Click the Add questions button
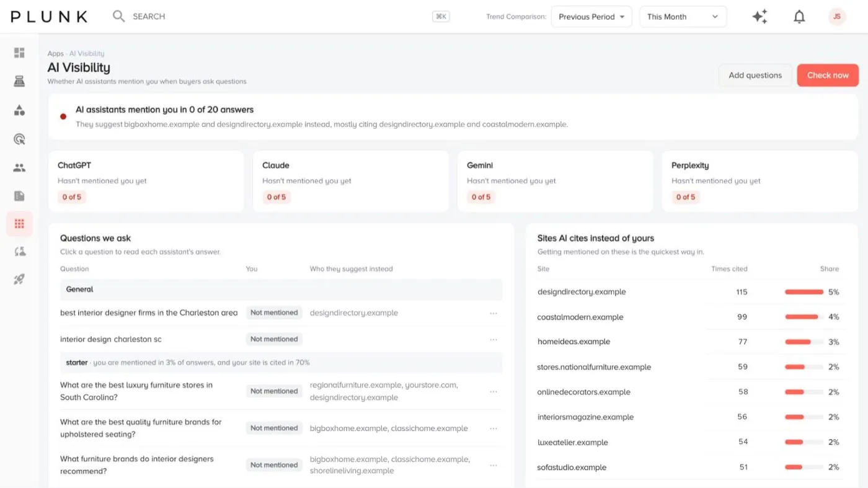The width and height of the screenshot is (868, 488). point(755,75)
